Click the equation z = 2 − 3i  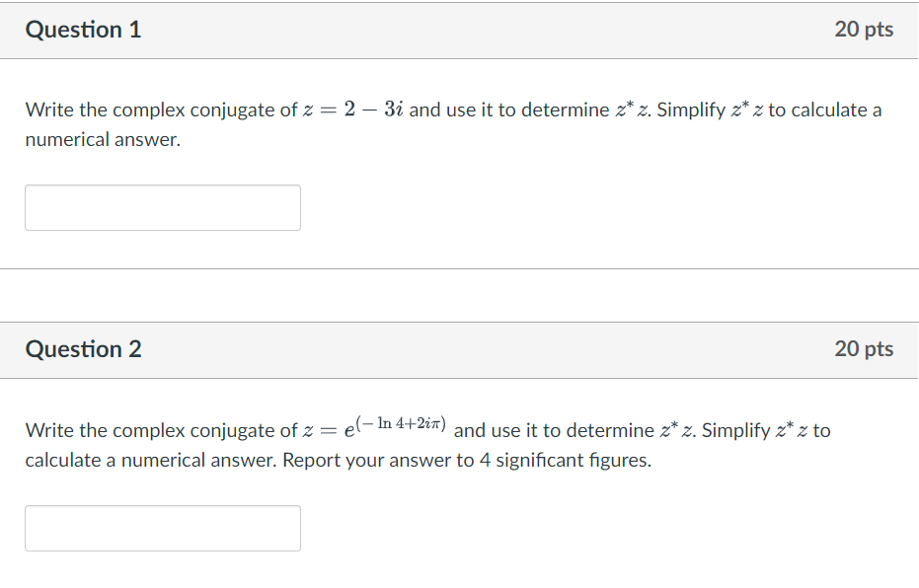[x=352, y=109]
